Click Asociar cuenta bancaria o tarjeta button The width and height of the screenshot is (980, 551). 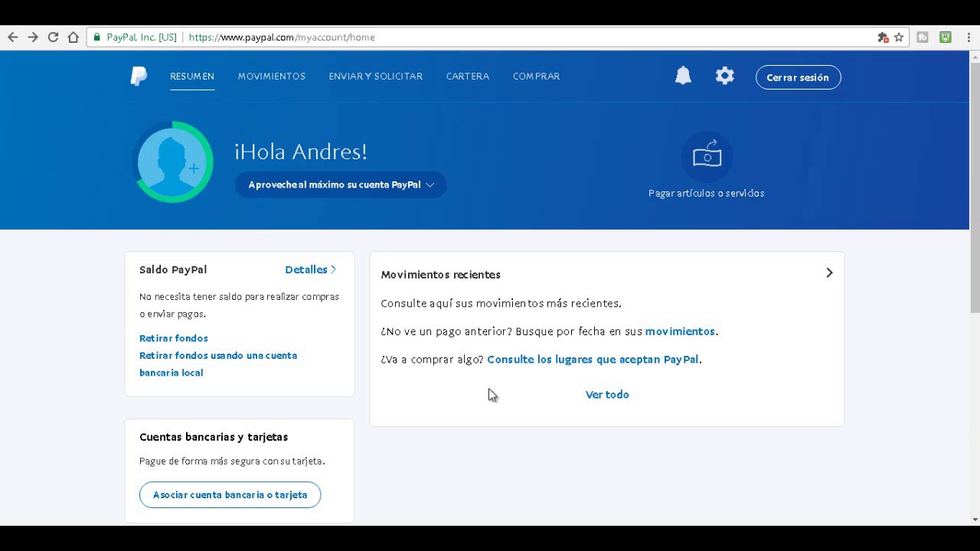230,494
